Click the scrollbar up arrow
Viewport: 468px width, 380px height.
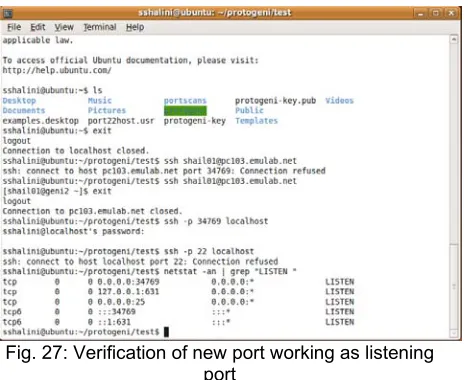click(454, 39)
